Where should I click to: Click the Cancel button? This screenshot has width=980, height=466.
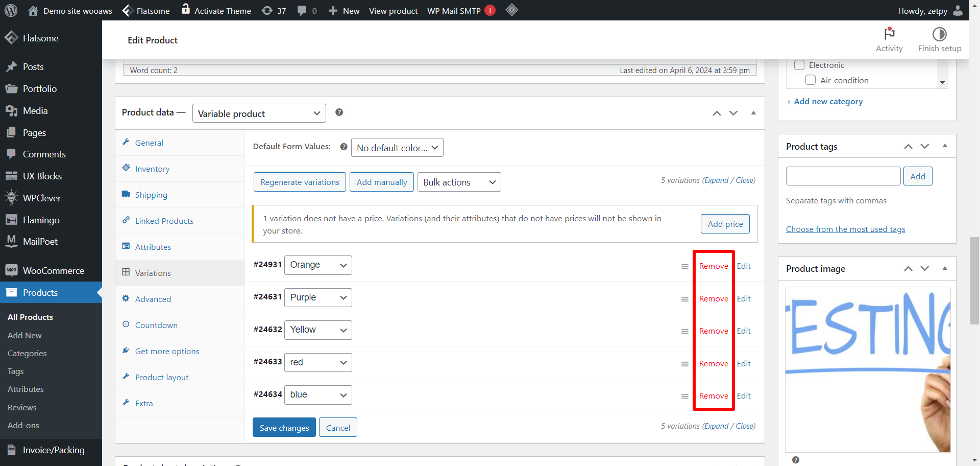[x=338, y=428]
